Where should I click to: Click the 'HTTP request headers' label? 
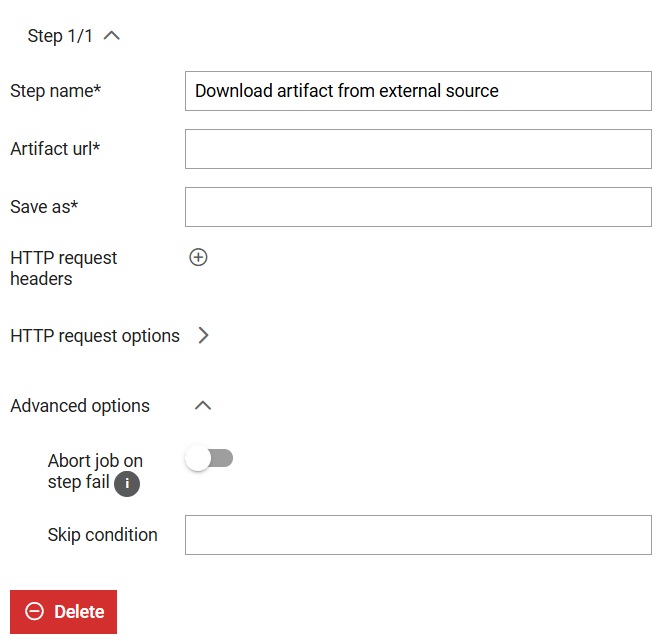[x=64, y=268]
